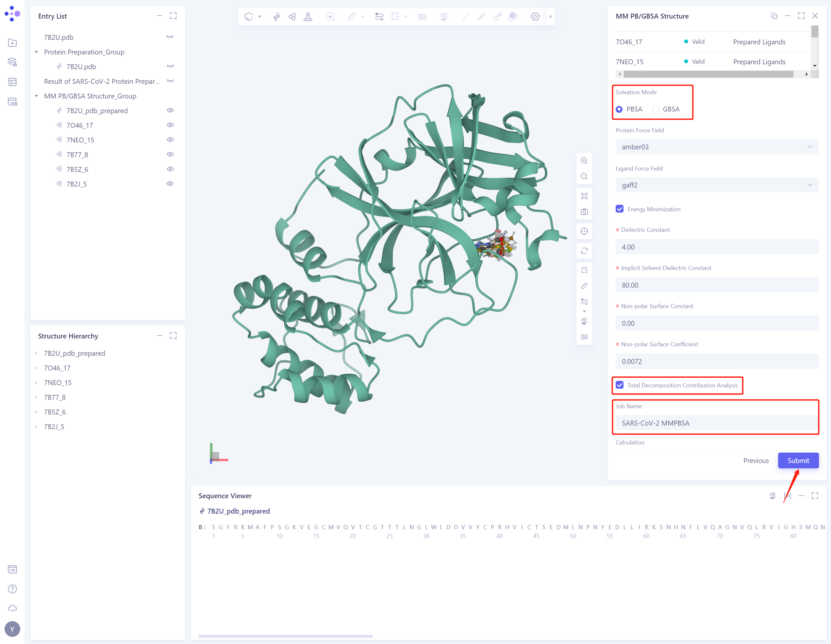Open the settings gear in top toolbar
Image resolution: width=831 pixels, height=644 pixels.
535,16
